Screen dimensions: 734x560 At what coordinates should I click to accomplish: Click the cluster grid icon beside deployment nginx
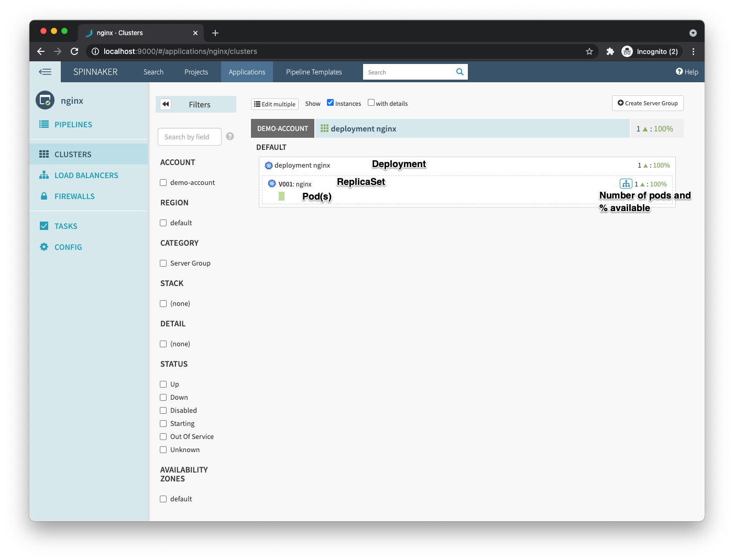(324, 128)
